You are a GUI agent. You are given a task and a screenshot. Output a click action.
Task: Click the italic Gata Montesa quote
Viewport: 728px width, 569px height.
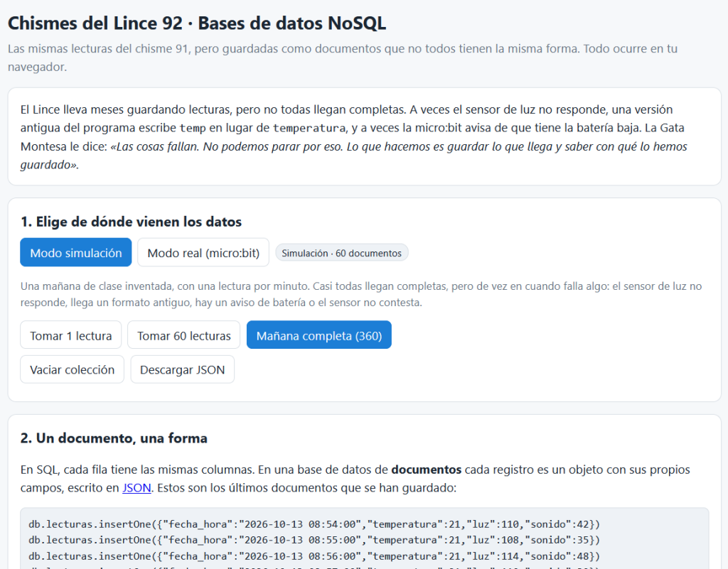354,156
